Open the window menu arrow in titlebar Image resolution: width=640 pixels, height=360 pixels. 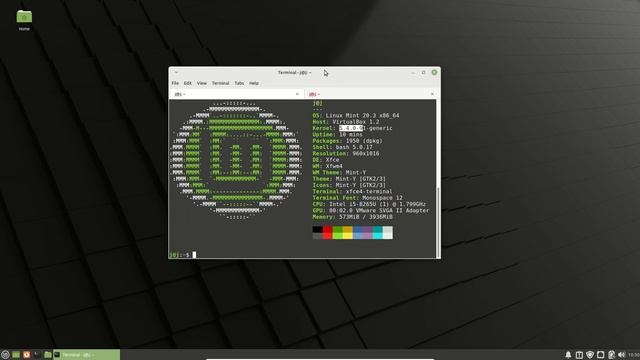click(x=176, y=73)
